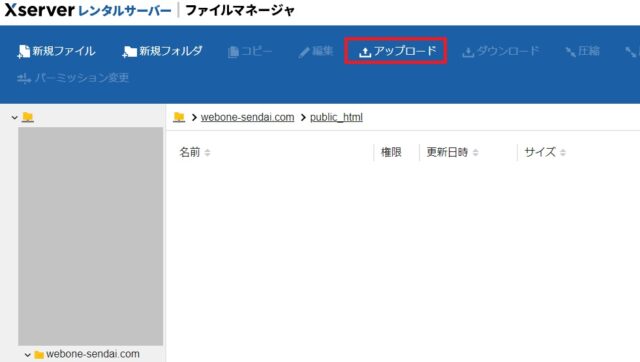Click the 編集 toolbar item
640x362 pixels.
(x=316, y=51)
